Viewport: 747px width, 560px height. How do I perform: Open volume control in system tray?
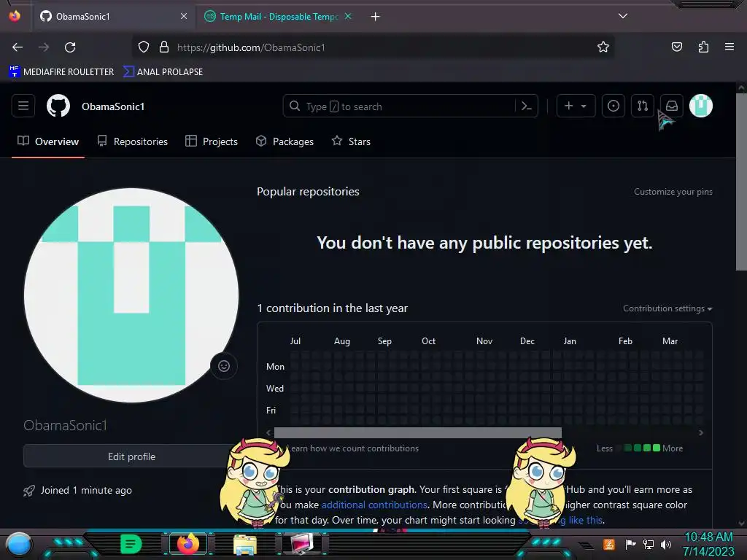666,544
